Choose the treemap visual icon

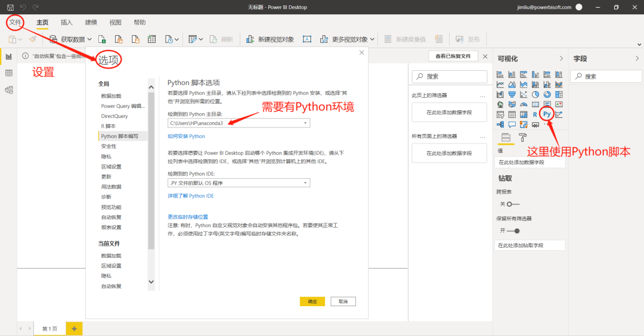(x=559, y=94)
